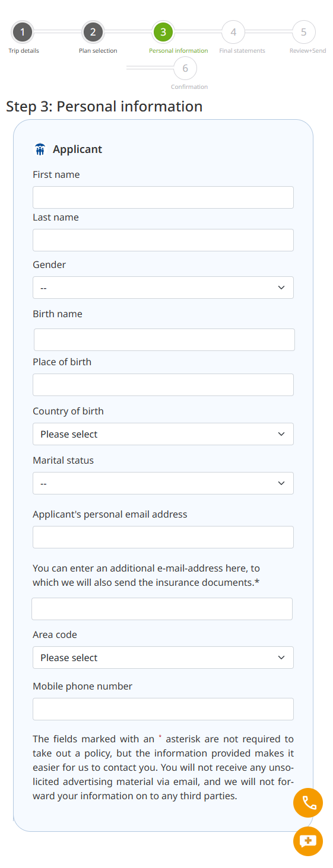
Task: Expand the Area code dropdown
Action: pyautogui.click(x=163, y=658)
